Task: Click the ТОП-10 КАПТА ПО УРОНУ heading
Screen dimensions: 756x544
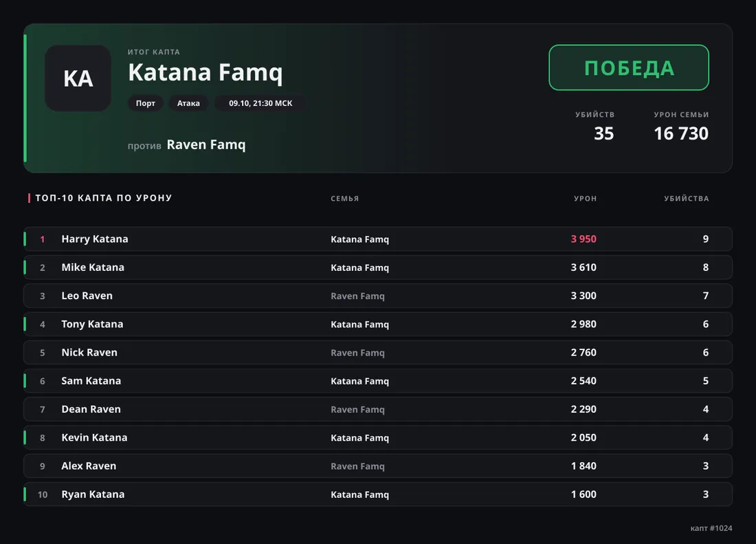Action: (104, 198)
